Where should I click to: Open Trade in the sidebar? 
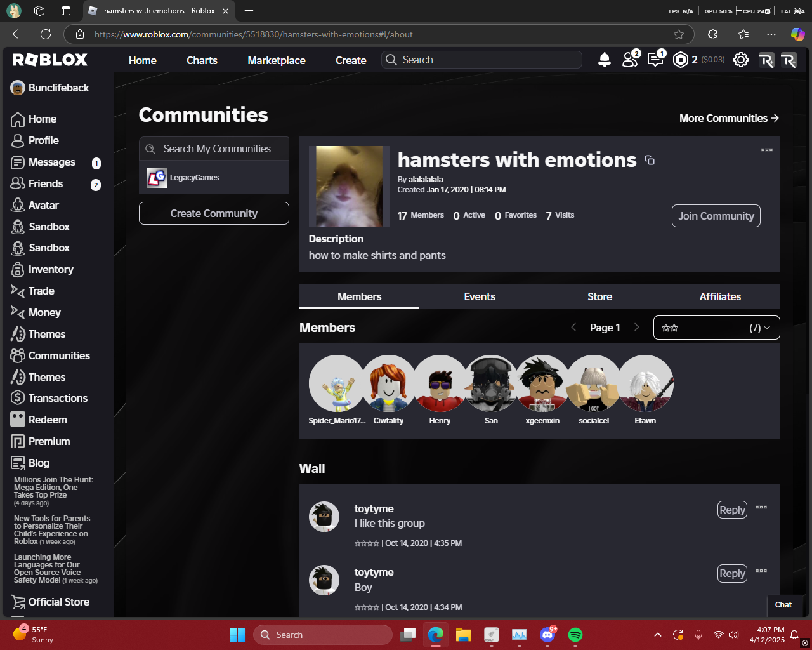[32, 291]
